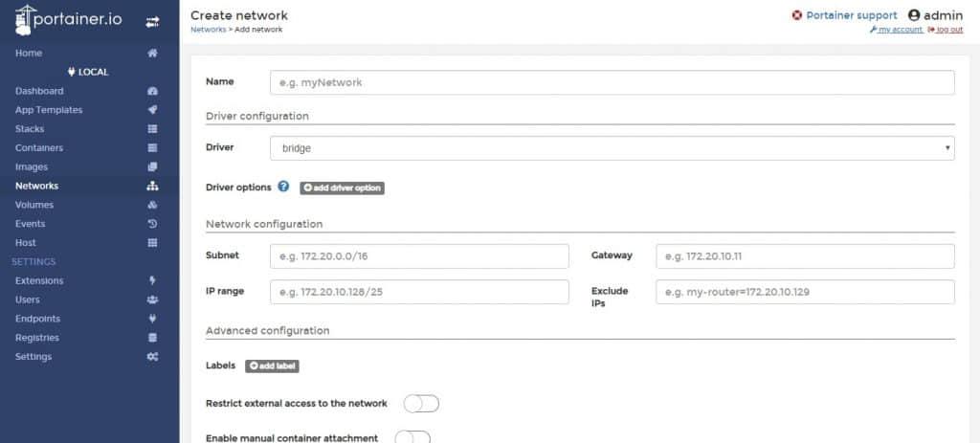This screenshot has height=443, width=980.
Task: Focus the network Name input field
Action: point(612,83)
